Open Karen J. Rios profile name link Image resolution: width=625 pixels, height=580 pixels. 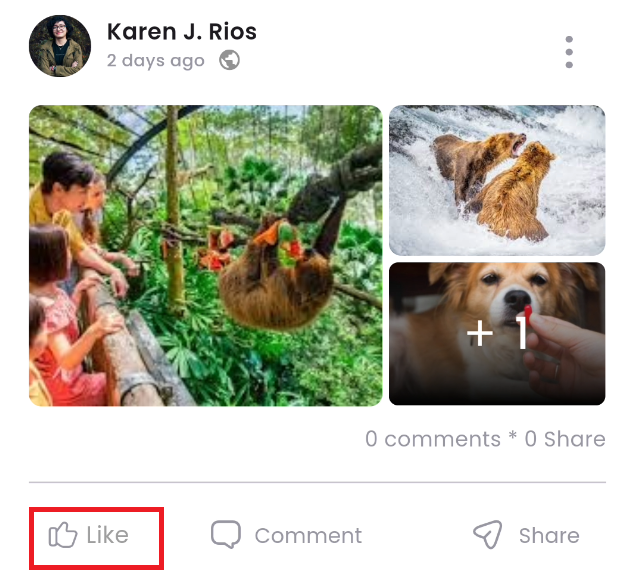182,32
